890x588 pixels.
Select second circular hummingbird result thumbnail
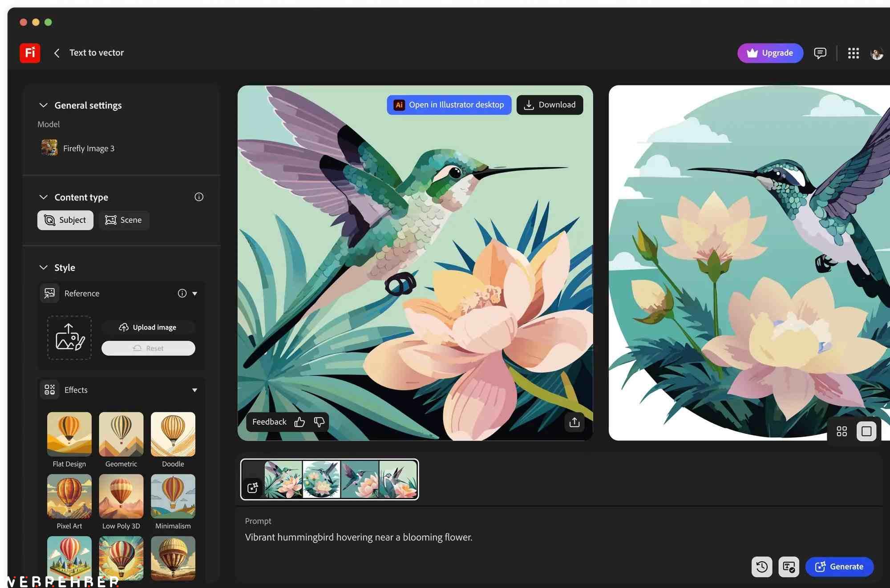321,479
